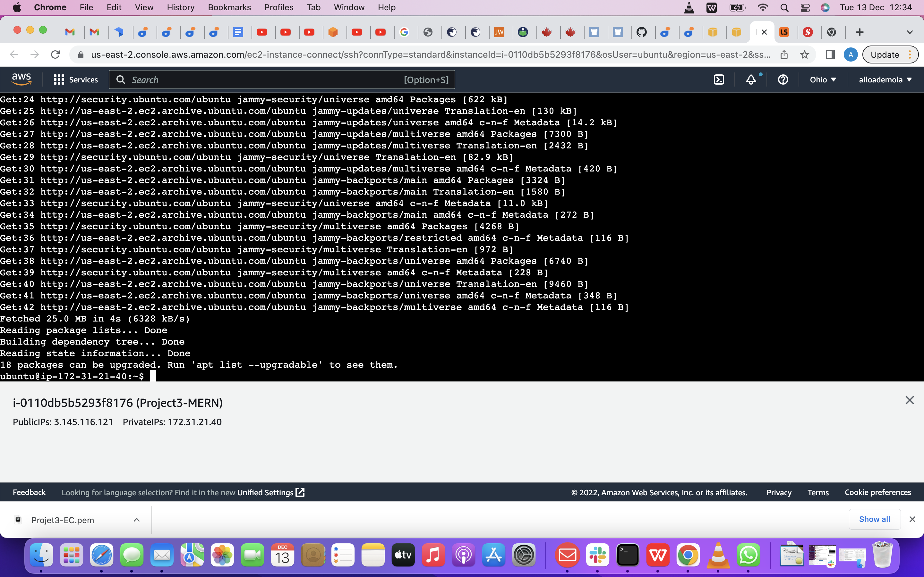Open the Window menu
924x577 pixels.
click(349, 7)
